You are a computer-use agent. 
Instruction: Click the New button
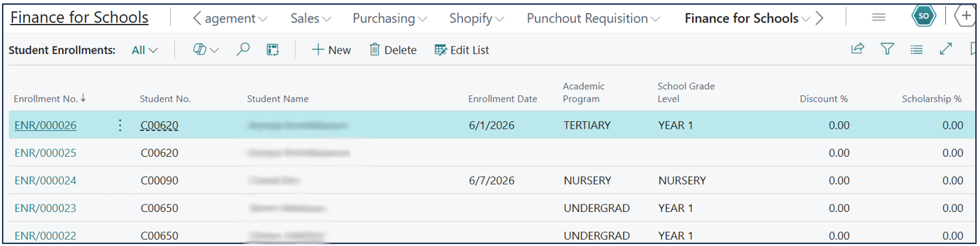click(331, 50)
